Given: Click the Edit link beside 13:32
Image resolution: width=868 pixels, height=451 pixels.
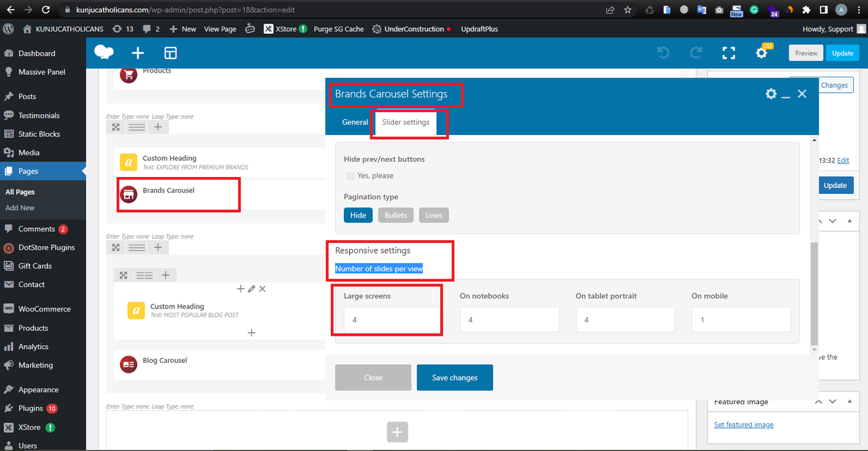Looking at the screenshot, I should click(843, 161).
